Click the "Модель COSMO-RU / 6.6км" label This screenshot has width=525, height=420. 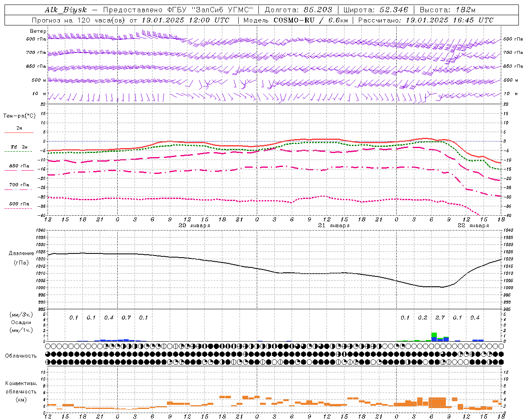295,20
